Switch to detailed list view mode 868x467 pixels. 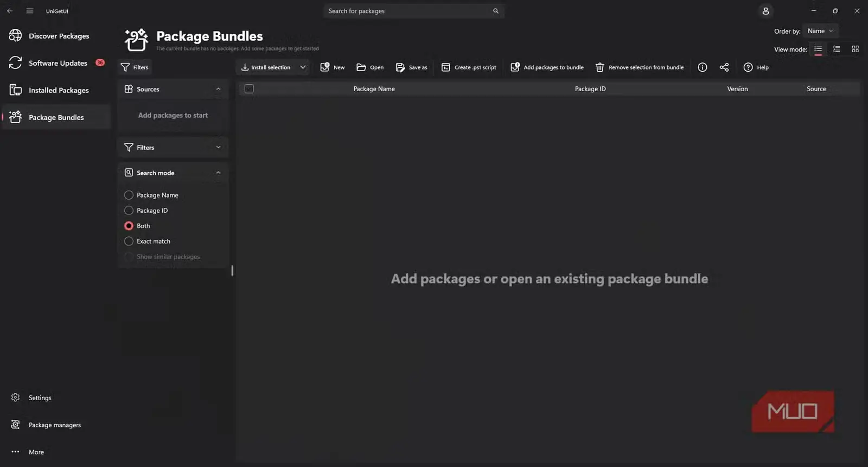click(837, 49)
